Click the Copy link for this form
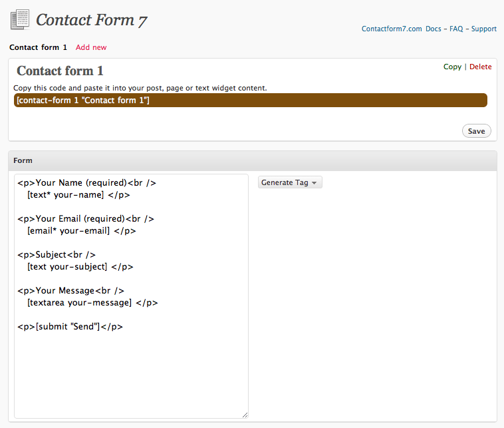 tap(452, 67)
